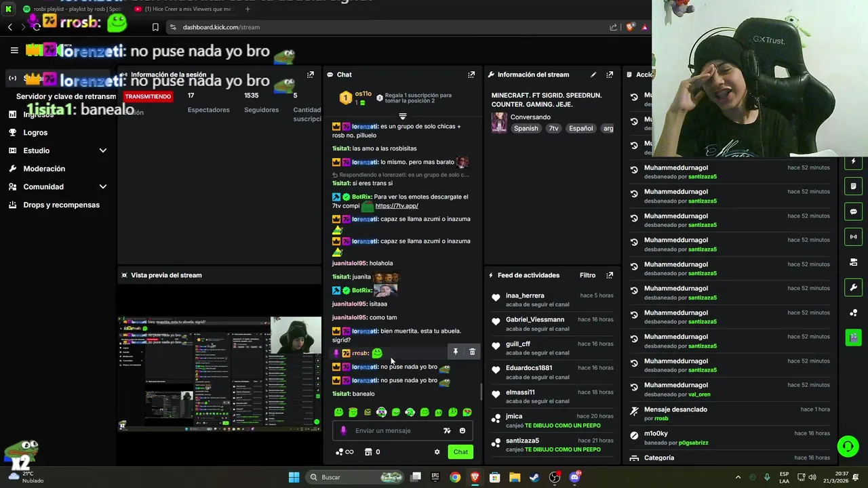The image size is (868, 488).
Task: Click the Brave shield icon in address bar
Action: pos(629,27)
